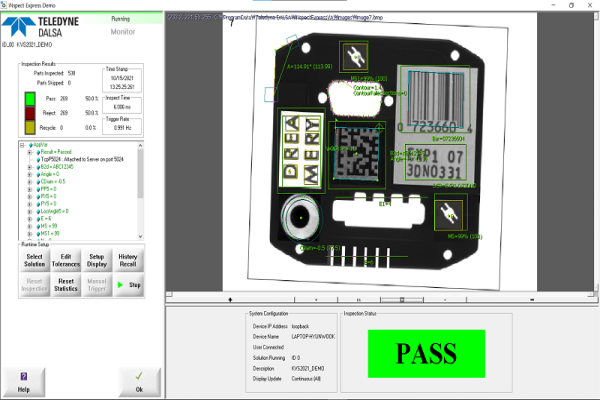
Task: Select the CDiam = -0.5 tree row
Action: click(x=53, y=181)
